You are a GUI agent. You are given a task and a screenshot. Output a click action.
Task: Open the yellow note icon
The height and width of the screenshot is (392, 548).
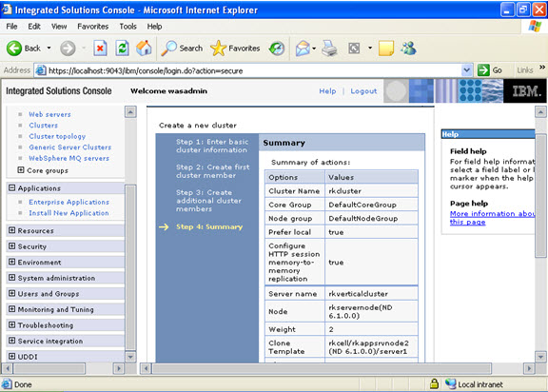386,49
